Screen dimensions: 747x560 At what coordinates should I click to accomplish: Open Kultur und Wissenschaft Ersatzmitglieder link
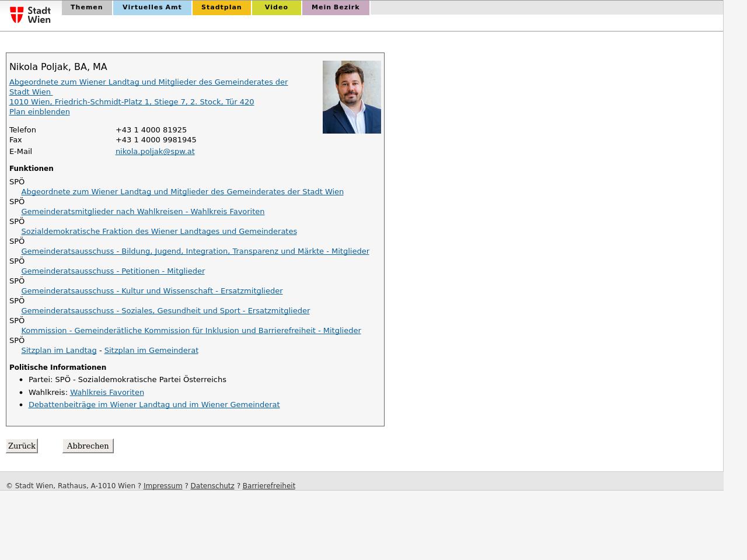click(x=152, y=291)
